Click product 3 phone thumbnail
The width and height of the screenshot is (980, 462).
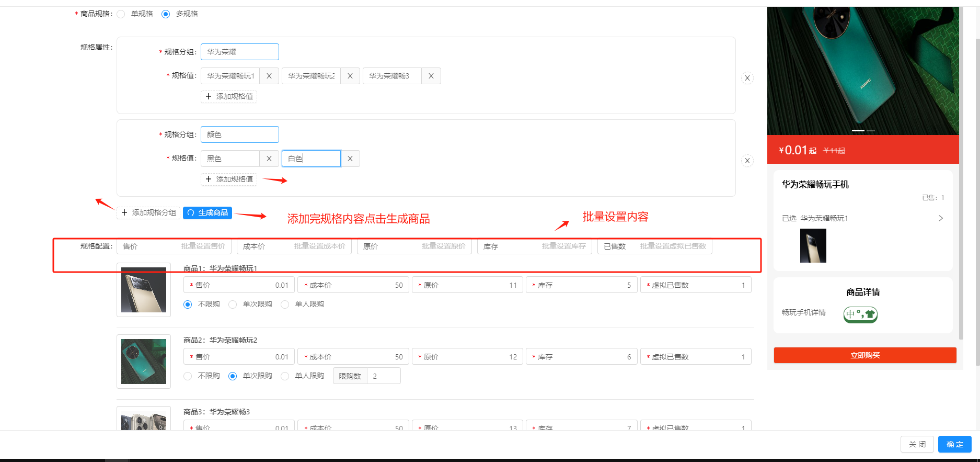pyautogui.click(x=144, y=419)
